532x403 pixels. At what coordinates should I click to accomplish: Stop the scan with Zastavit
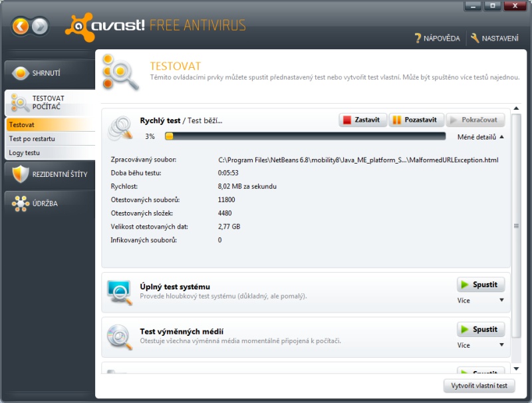[x=362, y=120]
